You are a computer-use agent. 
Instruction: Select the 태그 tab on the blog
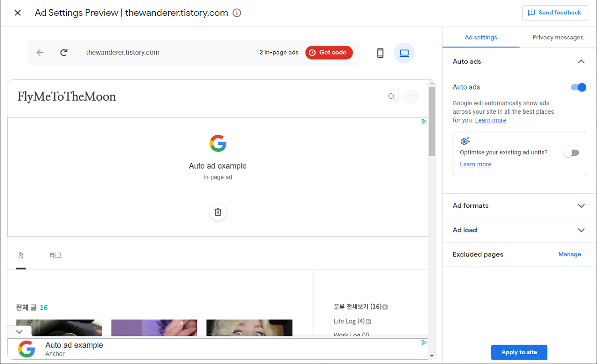tap(56, 255)
